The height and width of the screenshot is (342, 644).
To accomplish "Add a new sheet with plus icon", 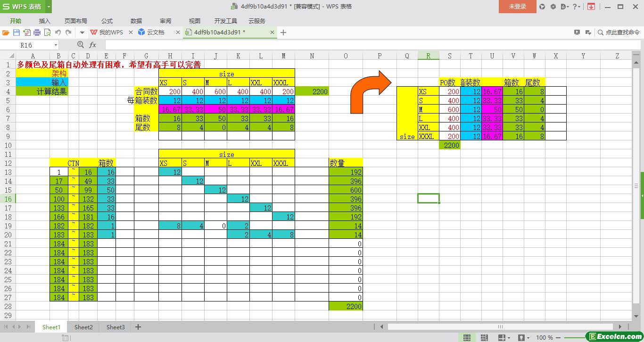I will coord(138,327).
